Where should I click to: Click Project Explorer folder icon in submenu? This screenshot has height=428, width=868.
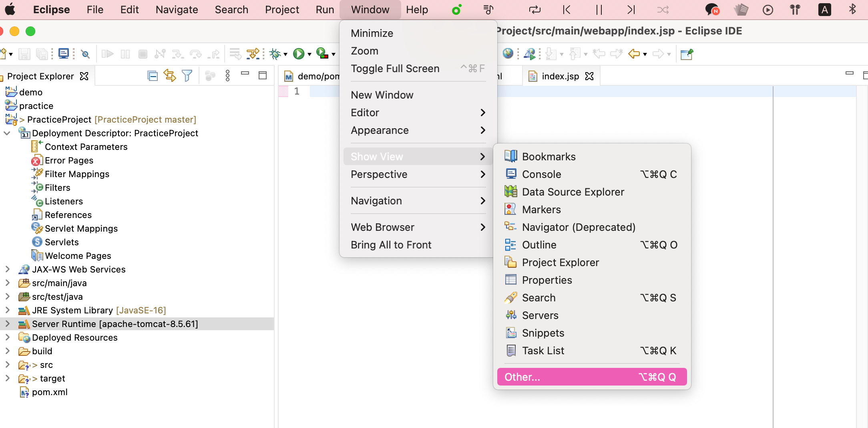(x=510, y=262)
